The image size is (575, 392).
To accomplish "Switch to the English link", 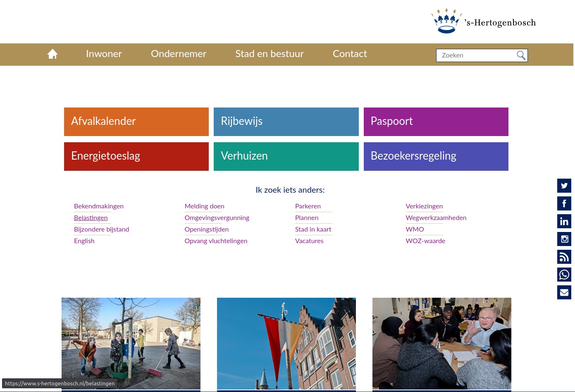I will tap(84, 241).
